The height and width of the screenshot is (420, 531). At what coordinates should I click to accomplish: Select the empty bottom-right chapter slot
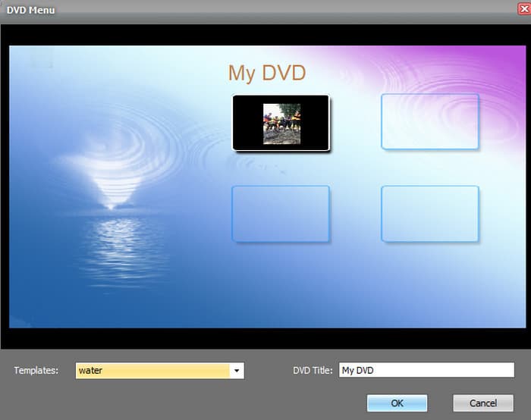click(429, 214)
